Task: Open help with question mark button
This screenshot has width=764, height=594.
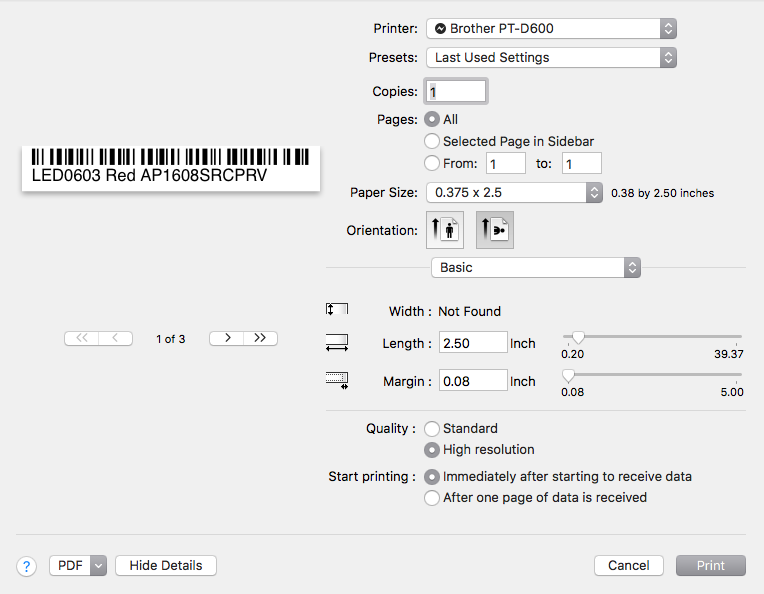Action: [27, 566]
